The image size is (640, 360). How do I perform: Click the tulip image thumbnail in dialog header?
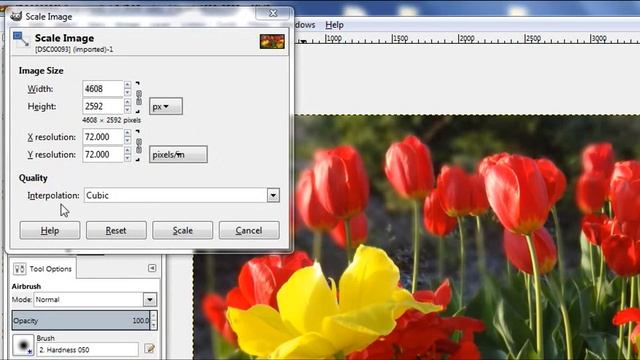[x=272, y=42]
